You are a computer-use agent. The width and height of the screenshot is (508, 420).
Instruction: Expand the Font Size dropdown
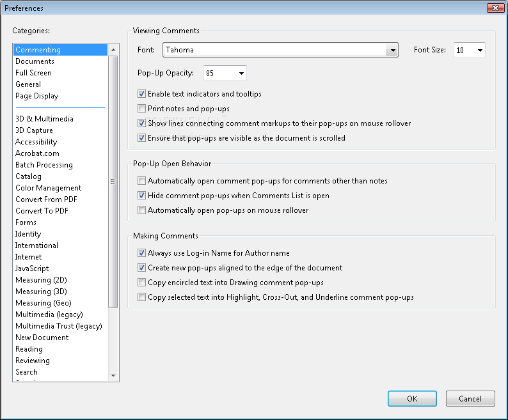coord(470,50)
